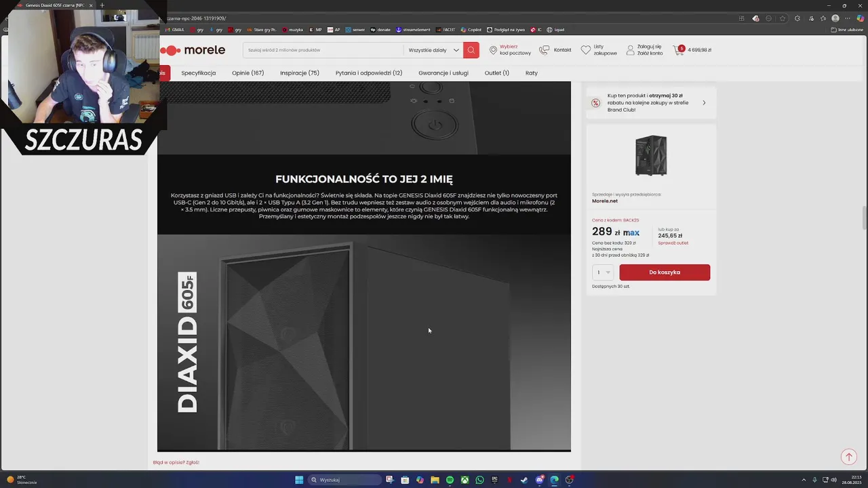868x488 pixels.
Task: Click the Sprawdź outlet link
Action: [673, 243]
